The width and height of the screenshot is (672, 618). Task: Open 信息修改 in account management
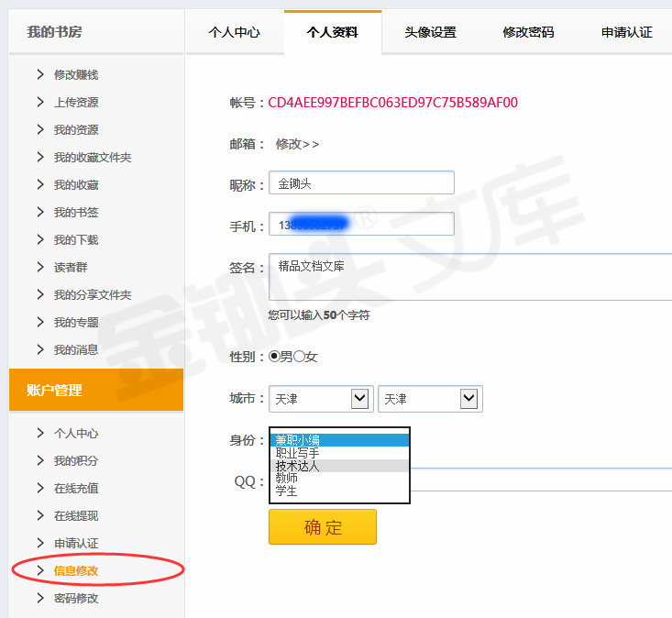coord(76,570)
